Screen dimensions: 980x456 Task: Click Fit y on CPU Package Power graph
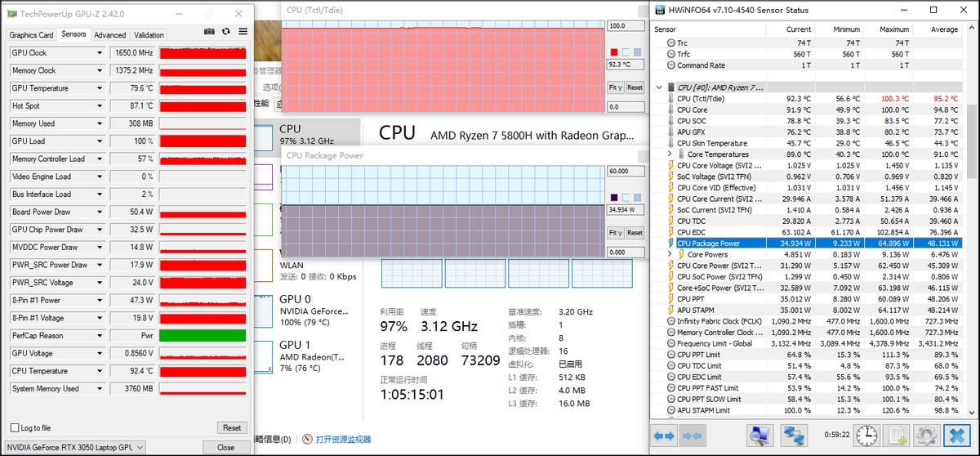[615, 233]
